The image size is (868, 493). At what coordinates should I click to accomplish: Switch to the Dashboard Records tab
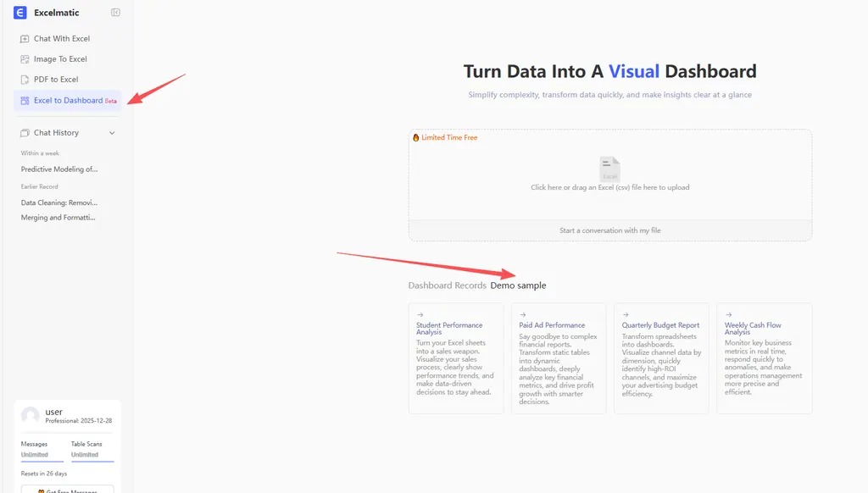(447, 285)
